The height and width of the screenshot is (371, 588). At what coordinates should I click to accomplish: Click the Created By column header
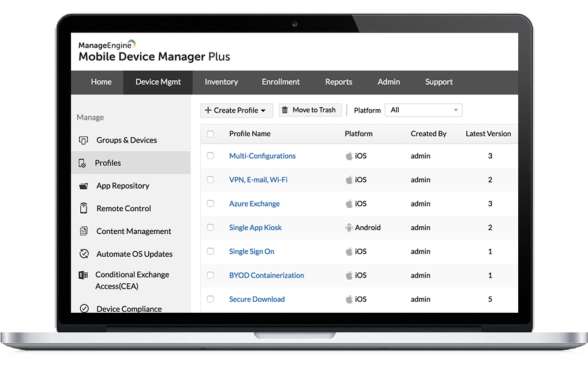(428, 134)
